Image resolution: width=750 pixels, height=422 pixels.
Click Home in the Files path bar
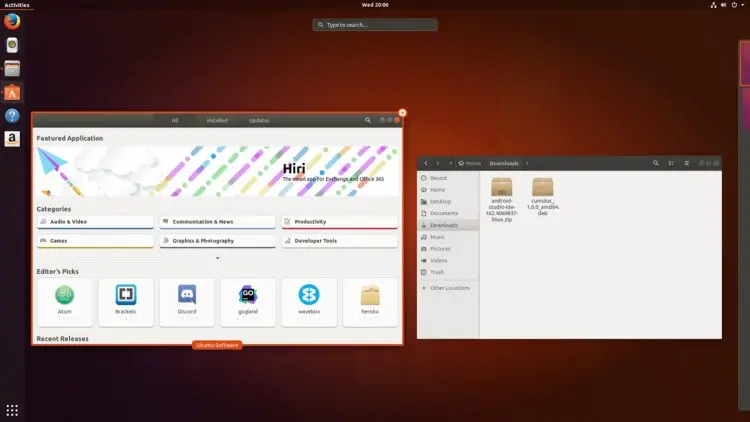pos(469,163)
